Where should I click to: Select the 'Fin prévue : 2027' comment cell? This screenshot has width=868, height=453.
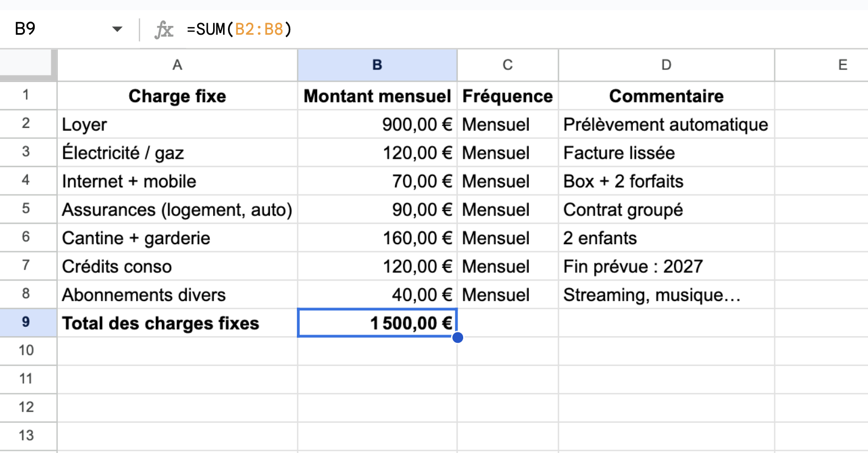click(x=666, y=266)
